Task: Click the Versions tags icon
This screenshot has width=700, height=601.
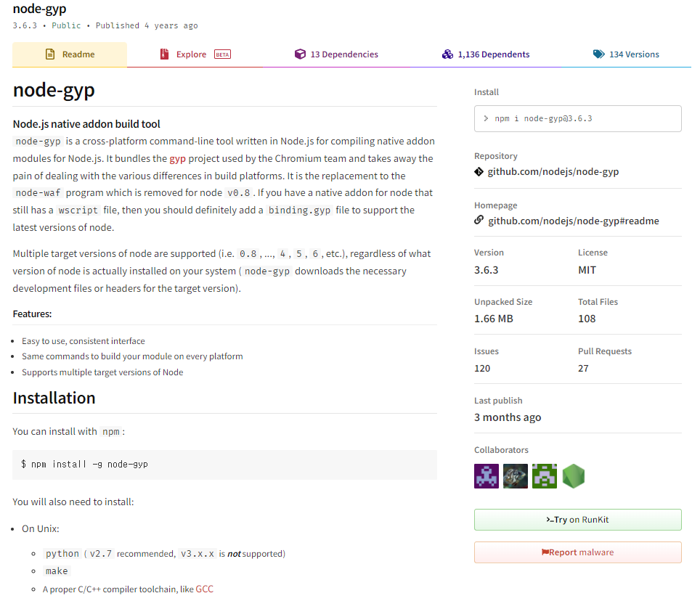Action: click(x=598, y=54)
